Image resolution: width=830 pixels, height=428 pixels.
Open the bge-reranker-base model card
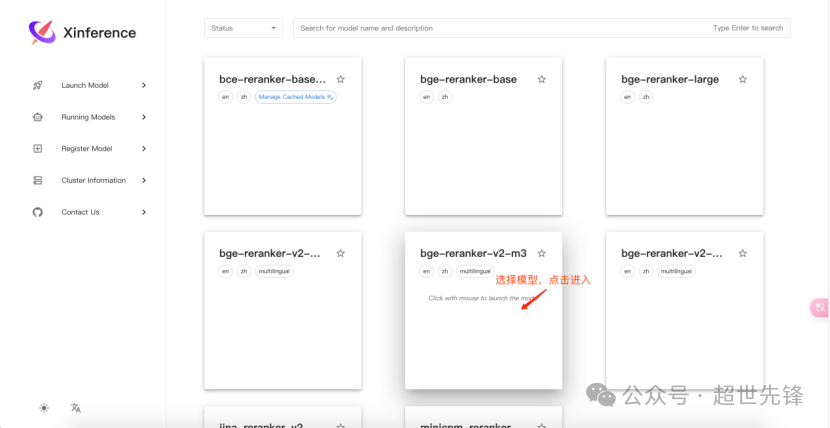[483, 136]
